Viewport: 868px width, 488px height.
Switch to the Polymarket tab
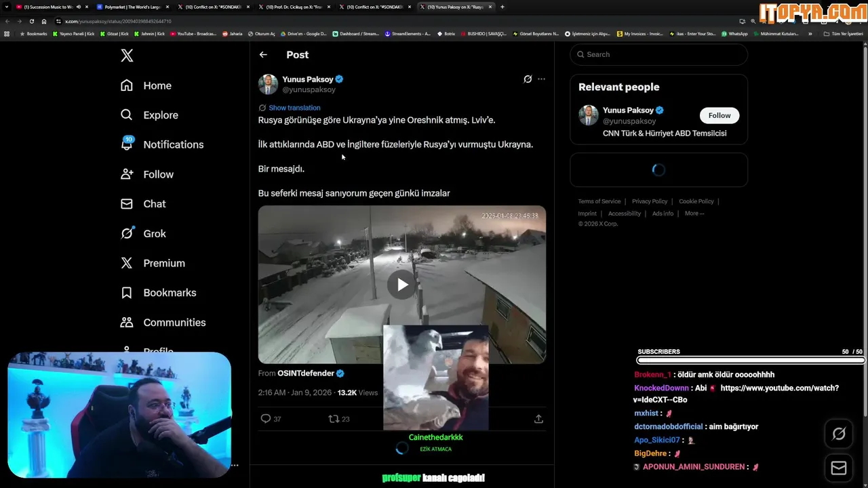click(132, 7)
